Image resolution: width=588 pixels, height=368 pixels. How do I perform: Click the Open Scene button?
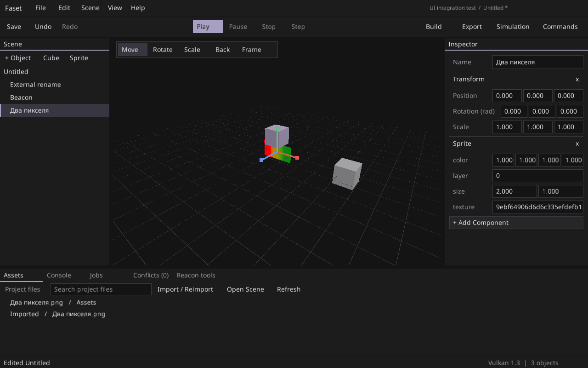point(245,289)
